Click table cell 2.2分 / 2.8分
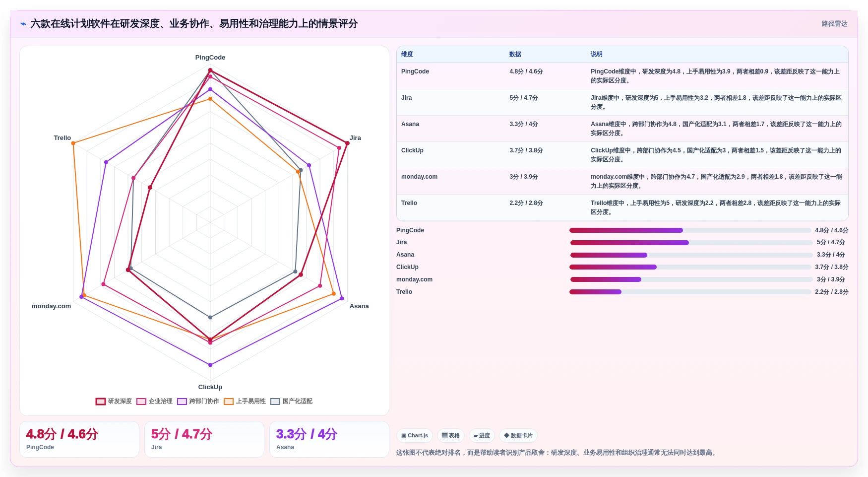 pyautogui.click(x=526, y=203)
